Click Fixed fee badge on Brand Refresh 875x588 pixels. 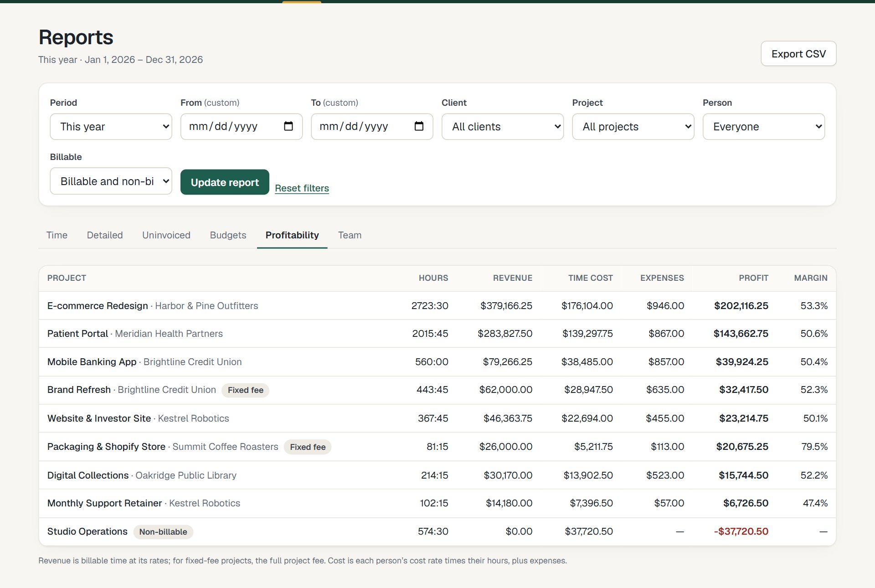coord(245,390)
